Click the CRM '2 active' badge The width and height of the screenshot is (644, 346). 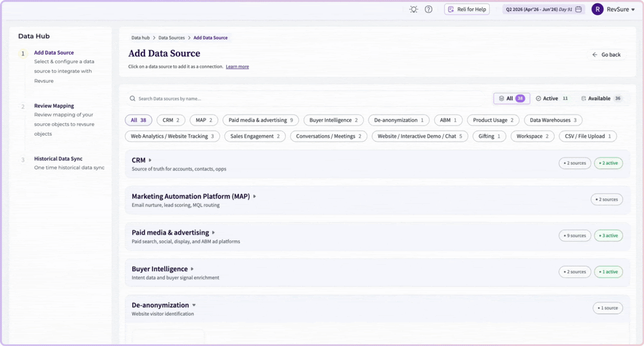pos(609,163)
